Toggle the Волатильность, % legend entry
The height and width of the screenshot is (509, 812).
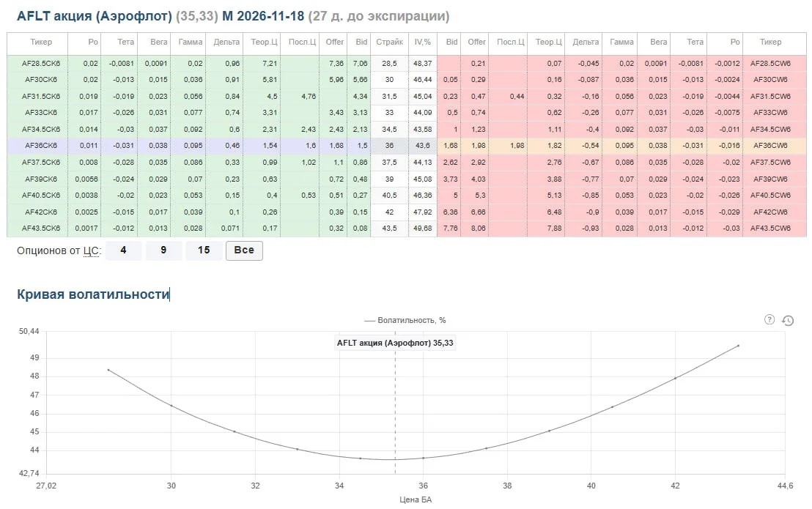click(x=405, y=320)
